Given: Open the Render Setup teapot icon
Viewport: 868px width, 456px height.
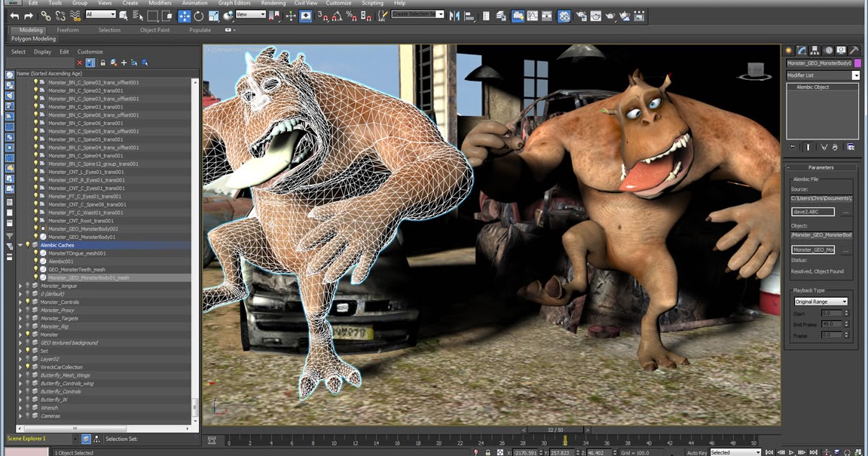Looking at the screenshot, I should pos(581,16).
